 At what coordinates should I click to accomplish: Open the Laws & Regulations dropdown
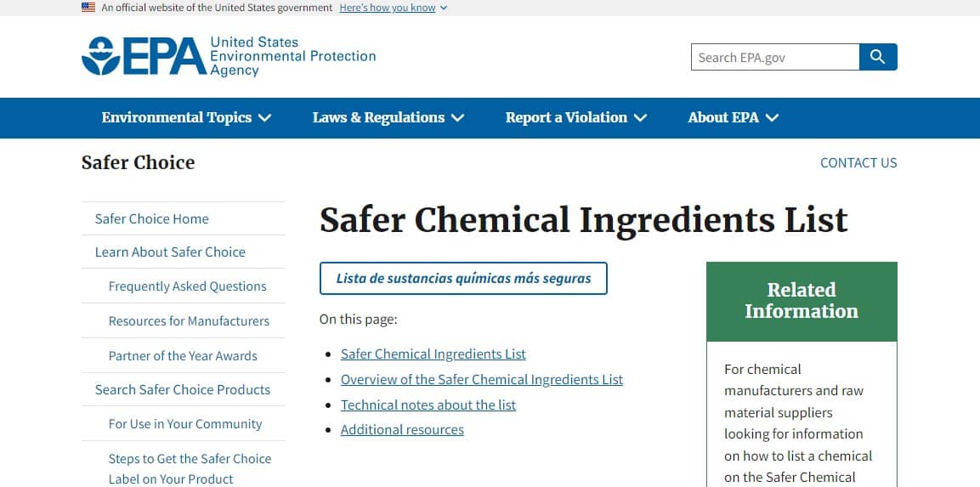388,118
